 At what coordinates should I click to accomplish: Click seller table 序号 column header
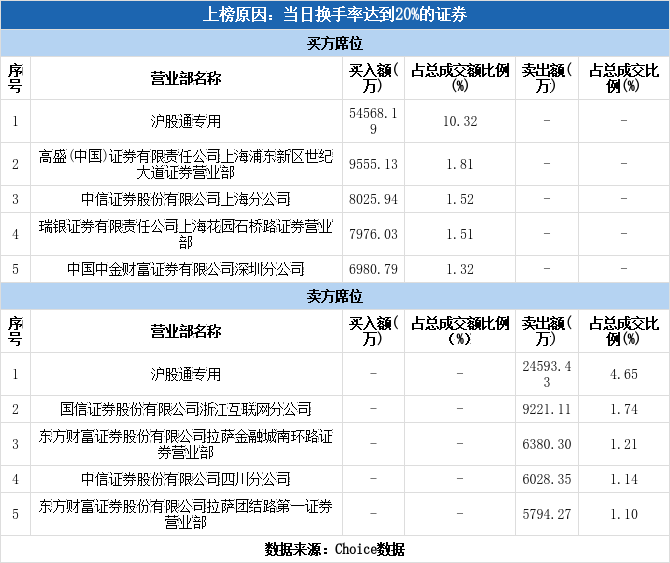[15, 331]
